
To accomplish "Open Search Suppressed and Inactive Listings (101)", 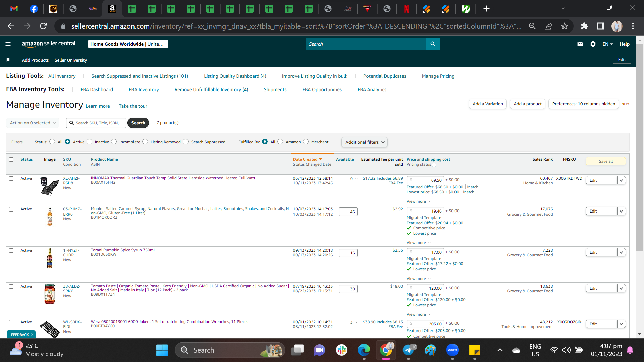I will (140, 76).
